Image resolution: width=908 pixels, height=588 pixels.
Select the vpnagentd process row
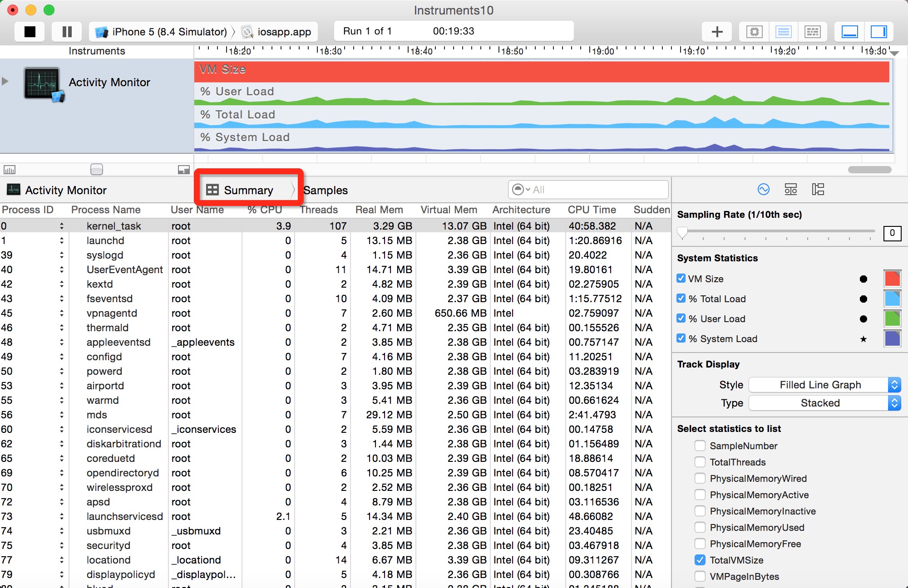click(x=335, y=313)
